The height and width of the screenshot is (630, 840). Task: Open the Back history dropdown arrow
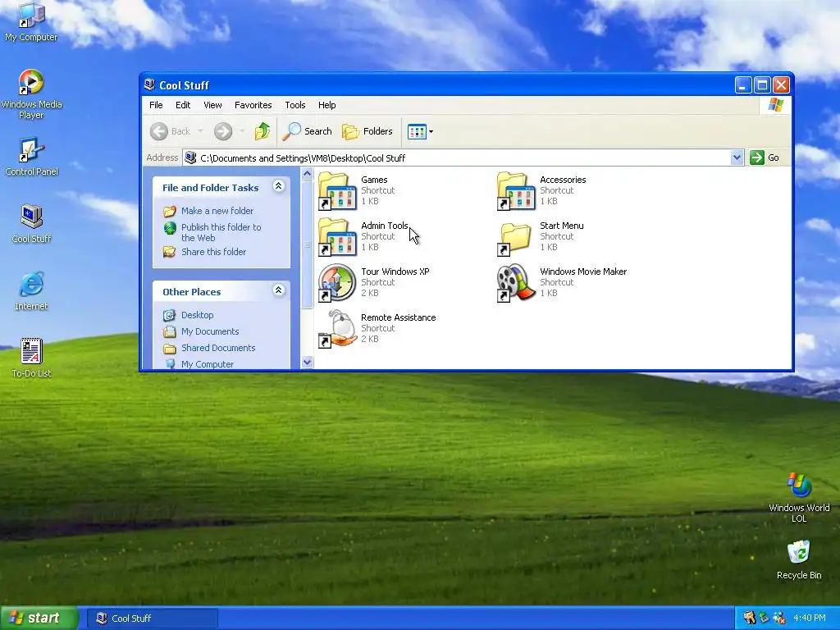tap(200, 131)
